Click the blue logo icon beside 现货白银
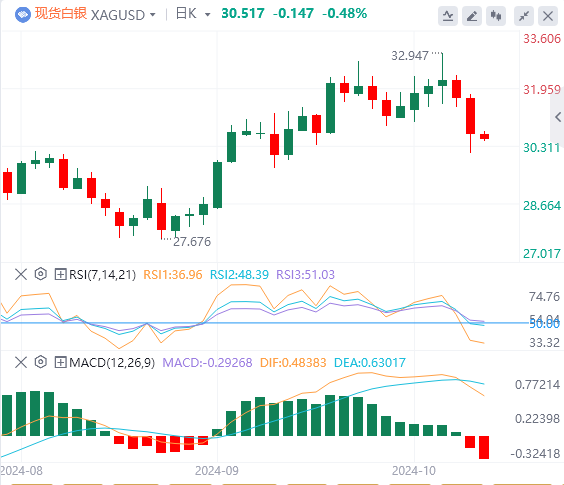The height and width of the screenshot is (485, 564). pyautogui.click(x=23, y=15)
